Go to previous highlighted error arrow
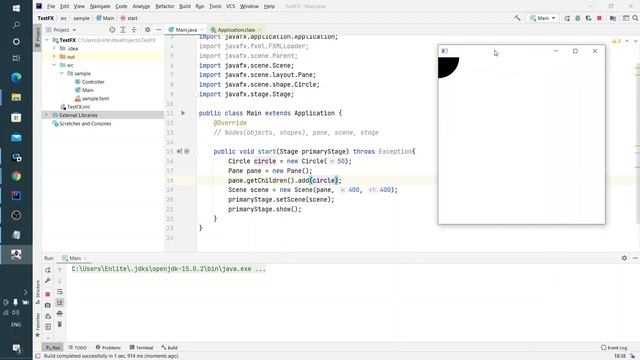Screen dimensions: 640x360 point(627,41)
